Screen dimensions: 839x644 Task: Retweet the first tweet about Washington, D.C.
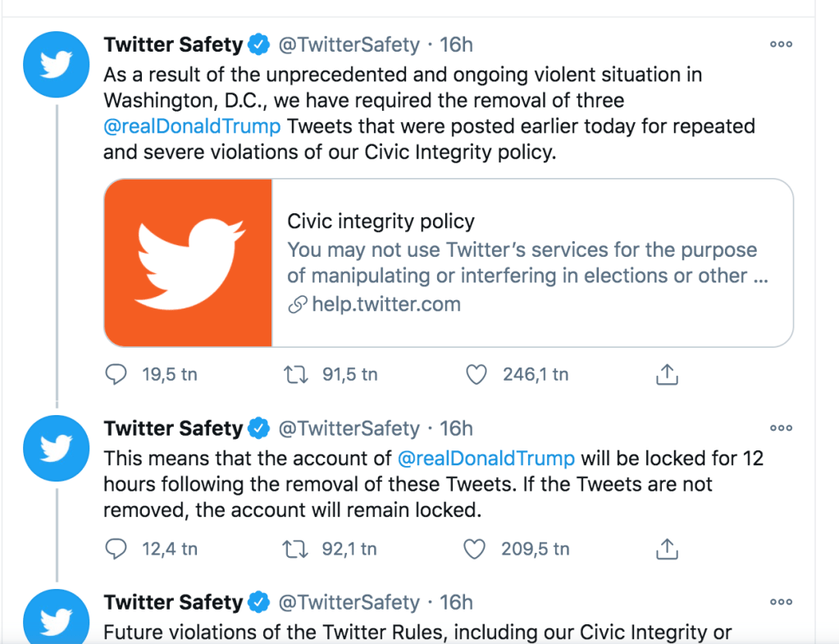pyautogui.click(x=295, y=375)
